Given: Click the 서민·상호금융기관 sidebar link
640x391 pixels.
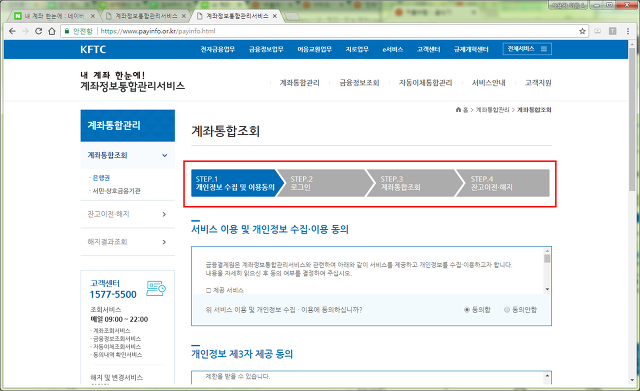Looking at the screenshot, I should 116,191.
